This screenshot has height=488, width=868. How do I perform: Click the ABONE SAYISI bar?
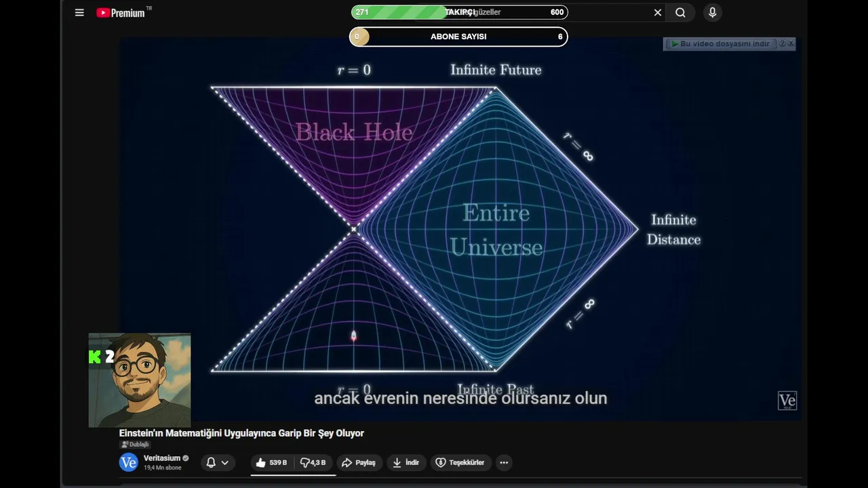[x=458, y=37]
